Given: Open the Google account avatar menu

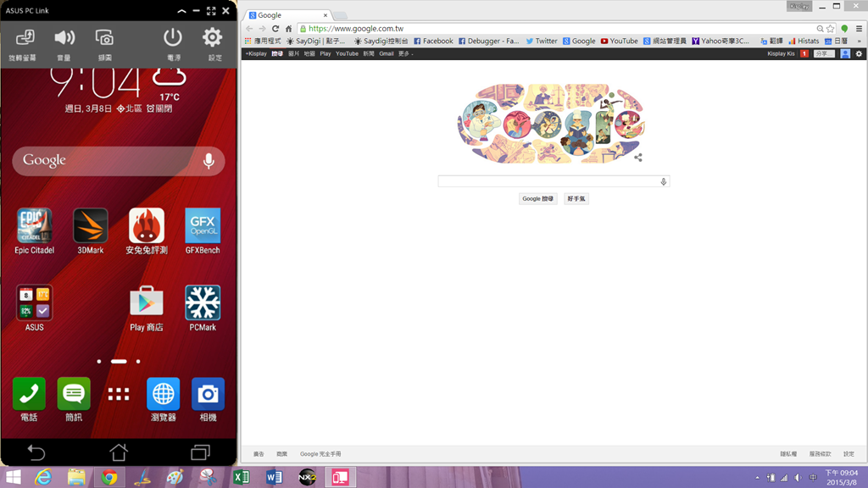Looking at the screenshot, I should click(845, 53).
